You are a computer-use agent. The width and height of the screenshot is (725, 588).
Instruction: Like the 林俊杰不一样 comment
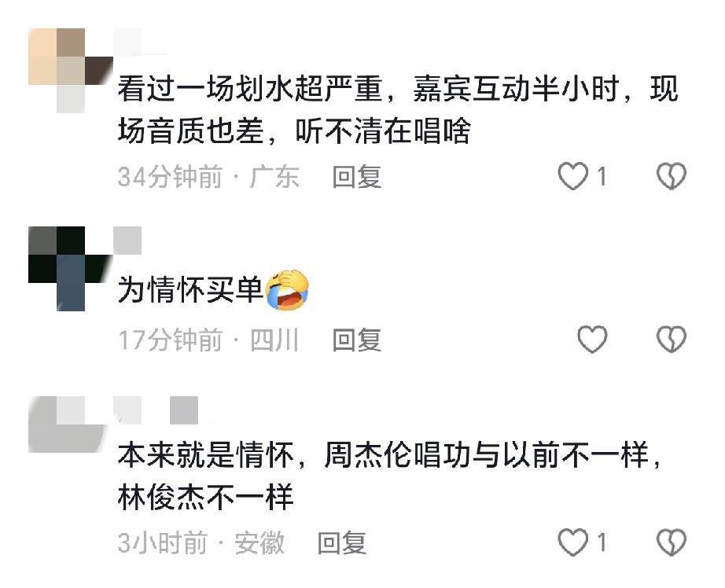[573, 542]
